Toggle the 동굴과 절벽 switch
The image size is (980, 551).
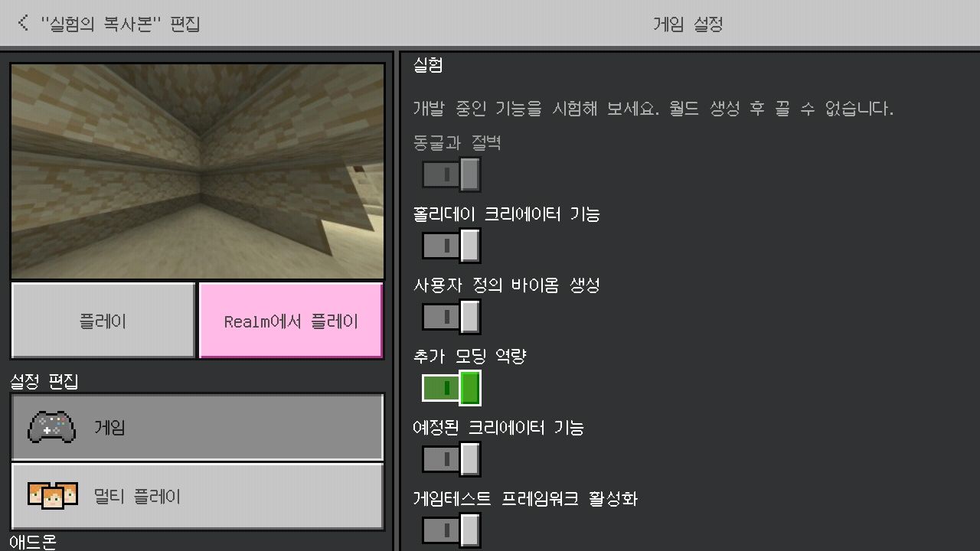pos(451,174)
